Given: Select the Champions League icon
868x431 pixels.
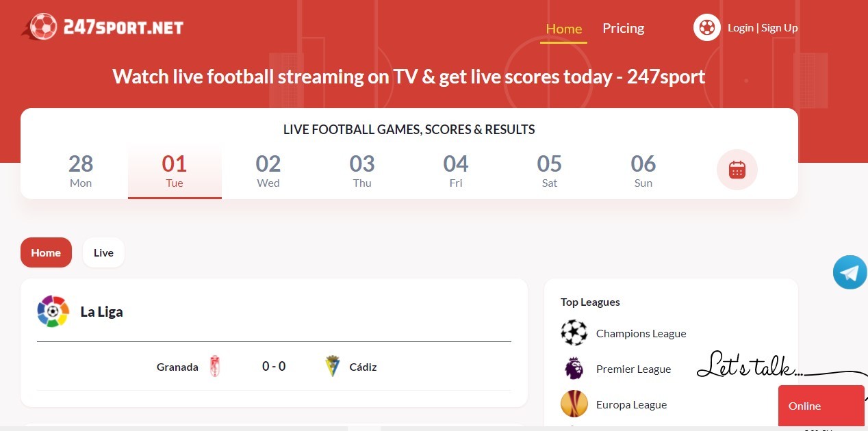Looking at the screenshot, I should pos(574,333).
